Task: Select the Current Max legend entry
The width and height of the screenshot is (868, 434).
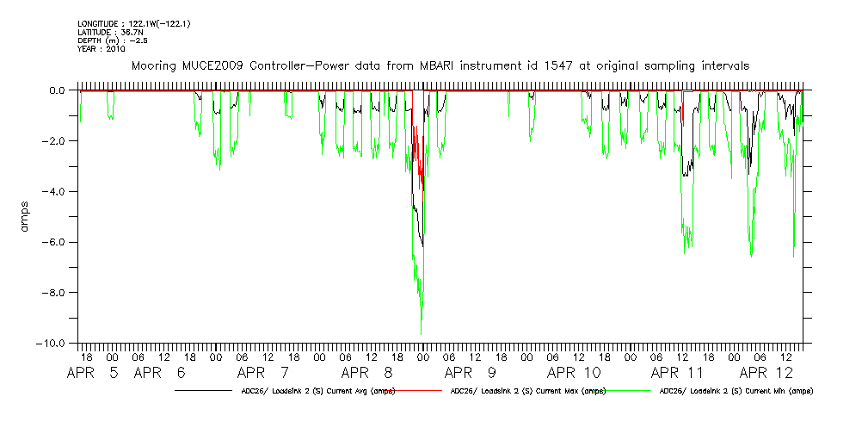Action: pos(528,391)
